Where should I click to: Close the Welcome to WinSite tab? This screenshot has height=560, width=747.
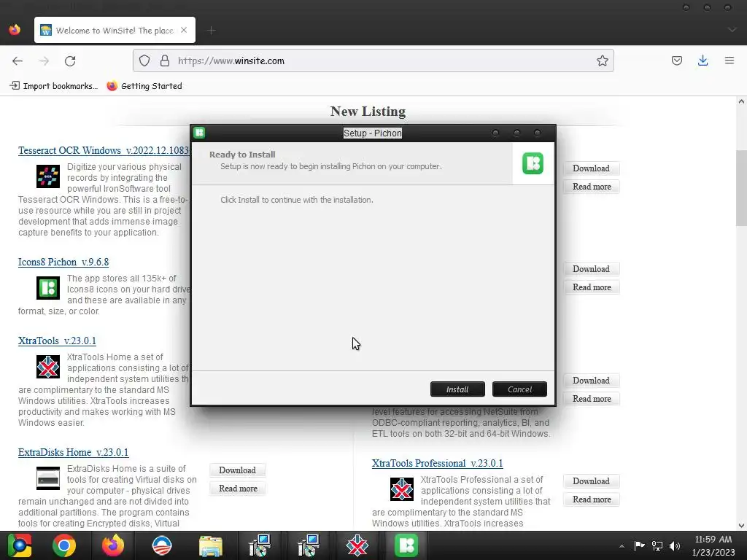(x=184, y=30)
